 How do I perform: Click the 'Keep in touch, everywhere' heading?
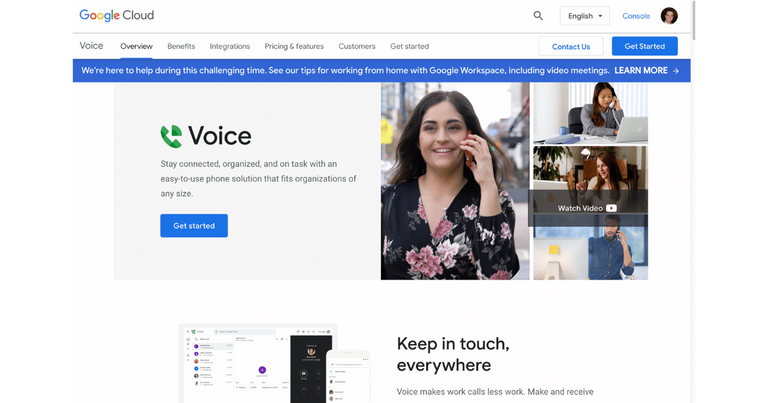[x=453, y=355]
